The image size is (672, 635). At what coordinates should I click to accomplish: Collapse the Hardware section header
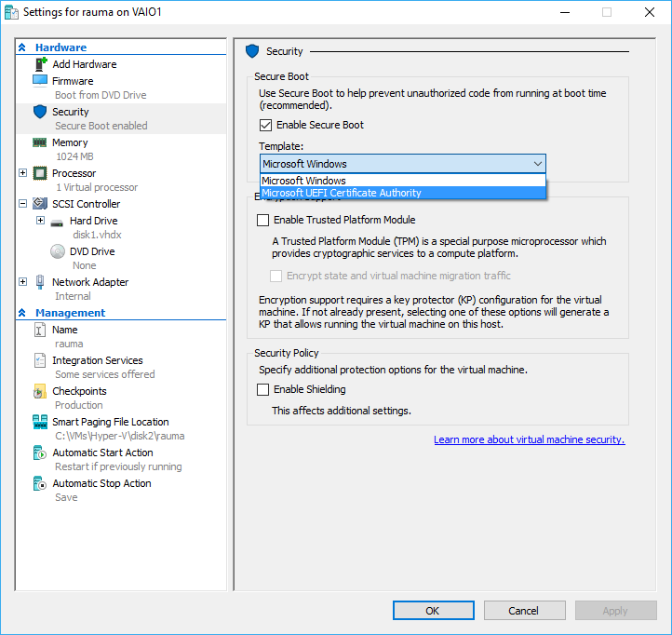tap(22, 47)
